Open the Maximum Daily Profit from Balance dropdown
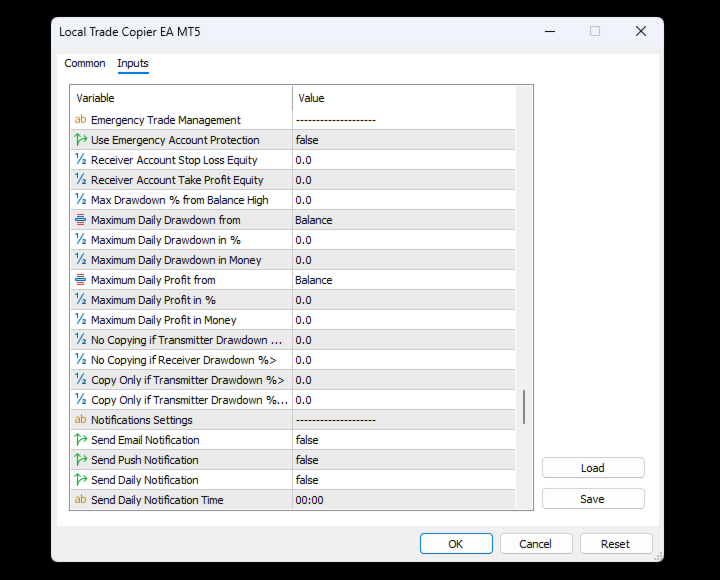Image resolution: width=720 pixels, height=580 pixels. tap(404, 280)
